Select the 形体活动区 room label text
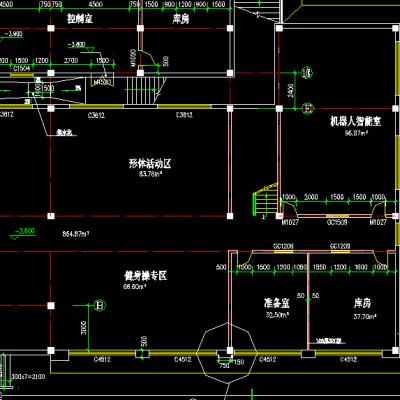This screenshot has width=400, height=400. click(150, 163)
